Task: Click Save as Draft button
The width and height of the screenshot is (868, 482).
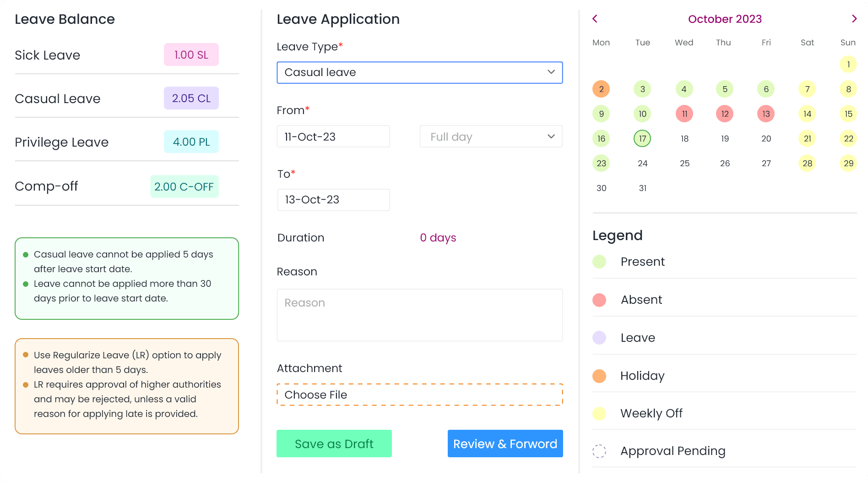Action: pos(334,444)
